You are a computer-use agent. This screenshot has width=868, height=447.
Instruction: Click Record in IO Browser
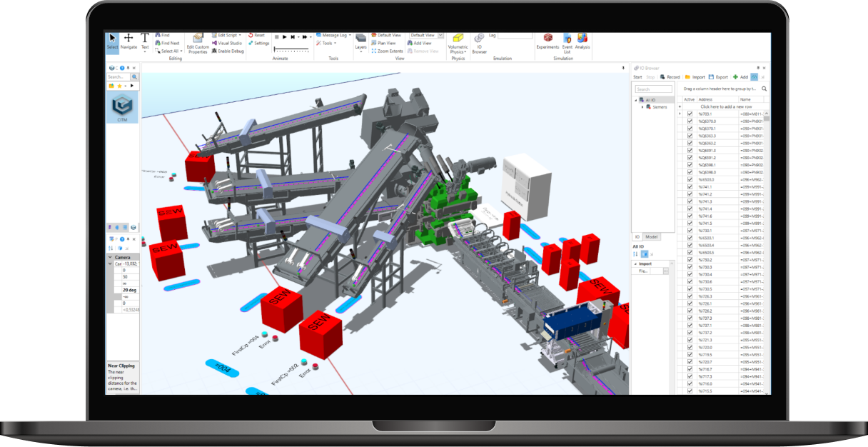tap(670, 77)
